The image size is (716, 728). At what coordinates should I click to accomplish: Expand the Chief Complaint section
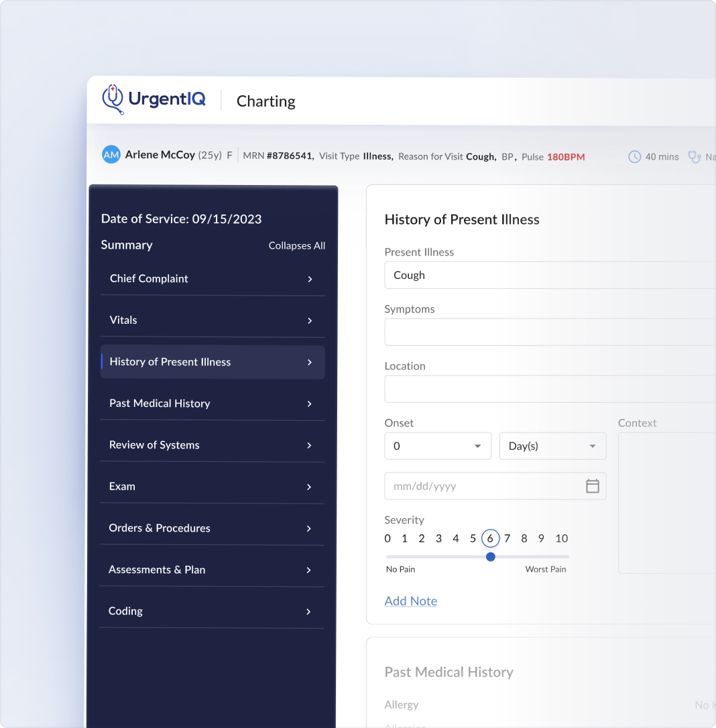(213, 279)
